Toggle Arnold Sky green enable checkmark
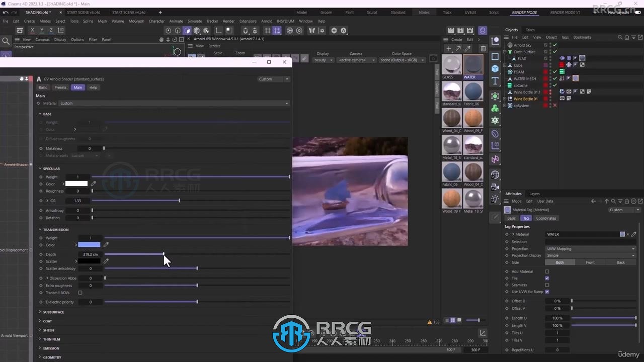This screenshot has height=362, width=644. [x=555, y=45]
